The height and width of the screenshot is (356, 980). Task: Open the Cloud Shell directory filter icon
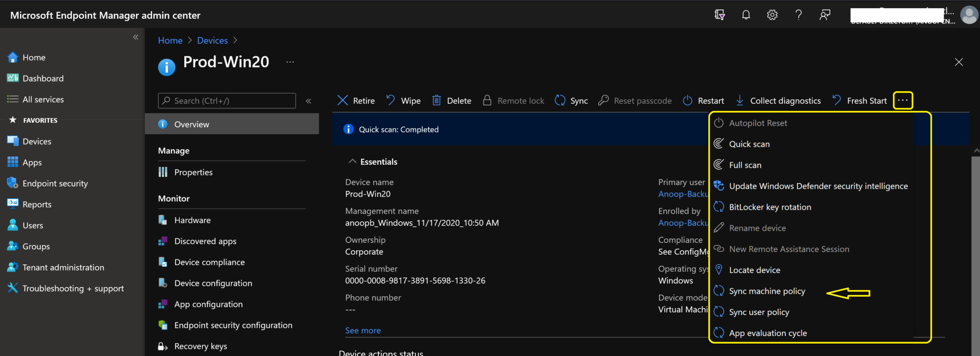coord(720,15)
